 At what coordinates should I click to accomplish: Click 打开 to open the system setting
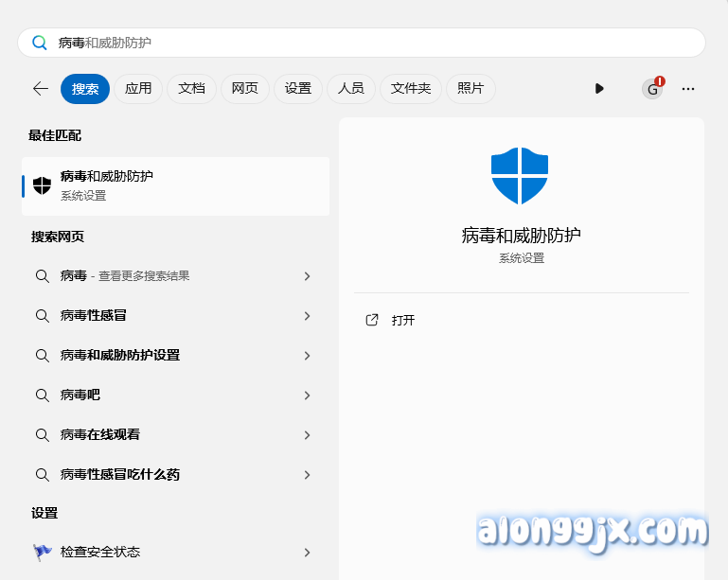(403, 321)
